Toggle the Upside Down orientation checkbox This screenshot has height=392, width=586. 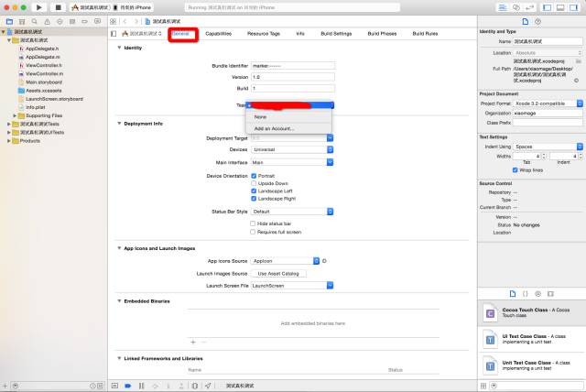click(x=254, y=183)
